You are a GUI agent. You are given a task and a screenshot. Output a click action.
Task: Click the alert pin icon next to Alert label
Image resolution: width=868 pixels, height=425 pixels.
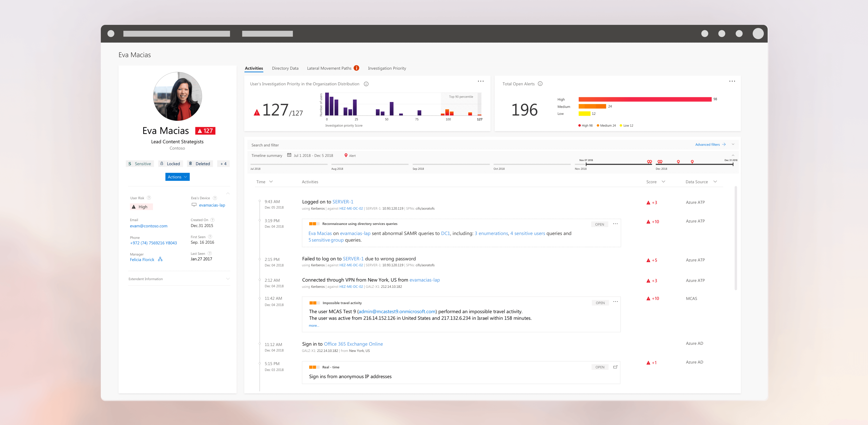pos(346,155)
